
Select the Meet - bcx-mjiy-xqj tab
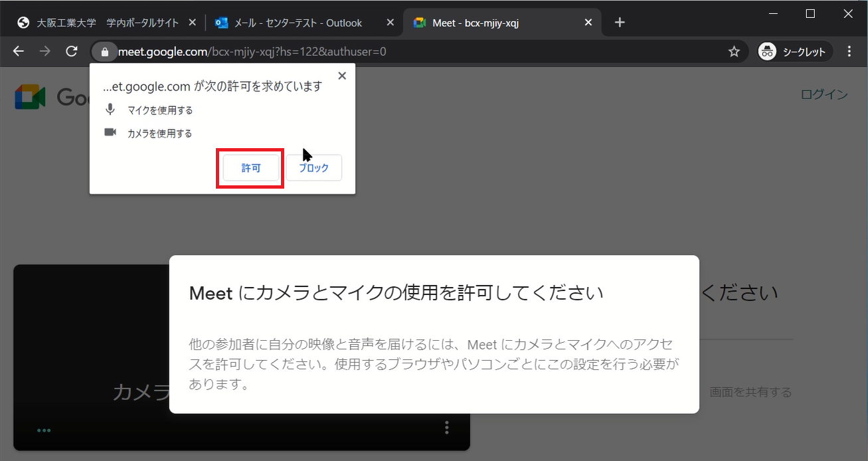tap(475, 23)
